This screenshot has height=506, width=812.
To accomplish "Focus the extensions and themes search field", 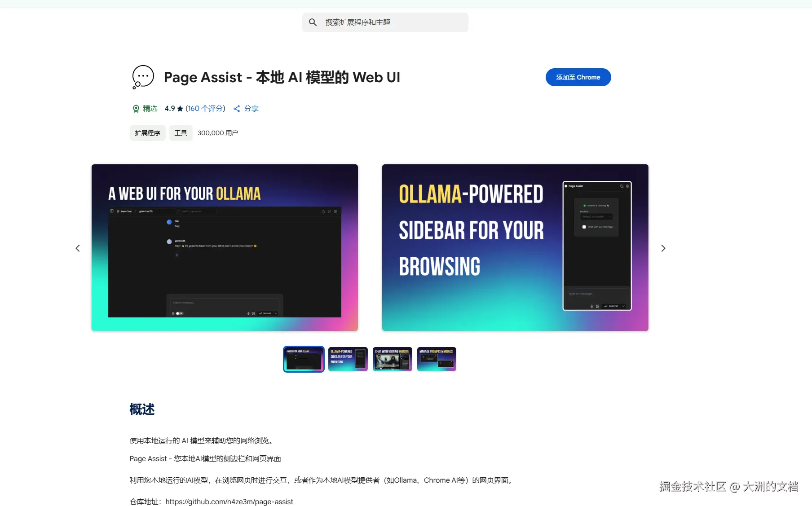I will click(385, 22).
